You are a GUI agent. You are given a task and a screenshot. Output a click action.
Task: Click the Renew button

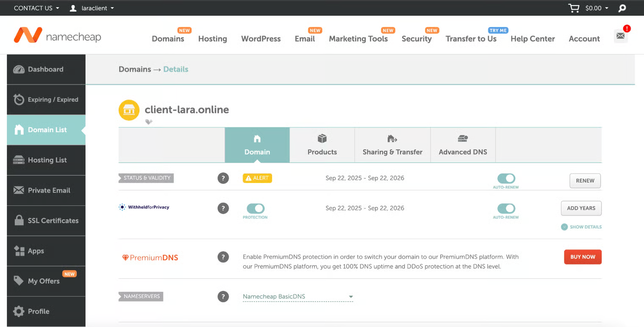click(x=585, y=181)
